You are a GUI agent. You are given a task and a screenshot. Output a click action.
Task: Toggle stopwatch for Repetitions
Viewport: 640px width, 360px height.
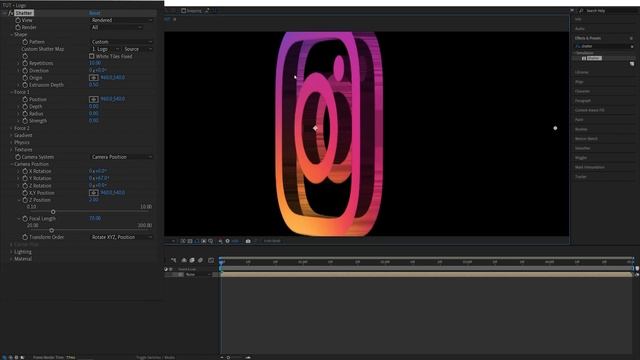coord(25,63)
